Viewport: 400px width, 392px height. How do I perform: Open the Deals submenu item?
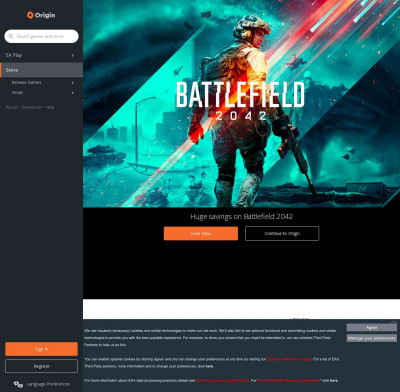click(17, 92)
